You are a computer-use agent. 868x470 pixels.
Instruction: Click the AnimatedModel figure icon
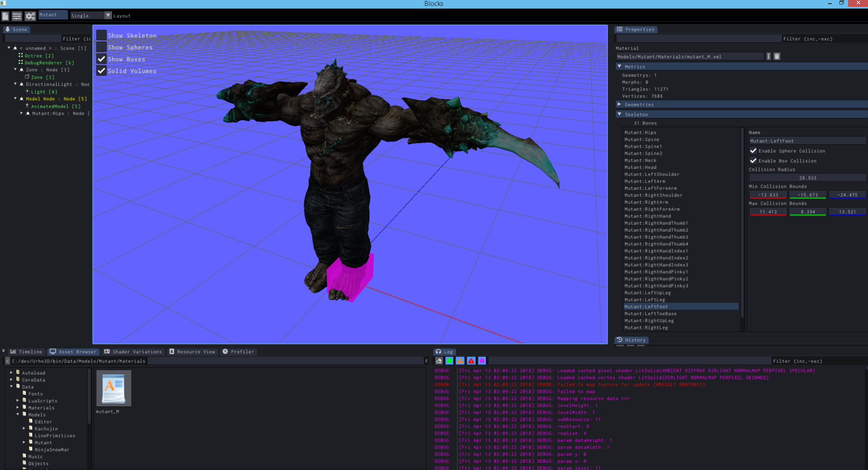27,106
